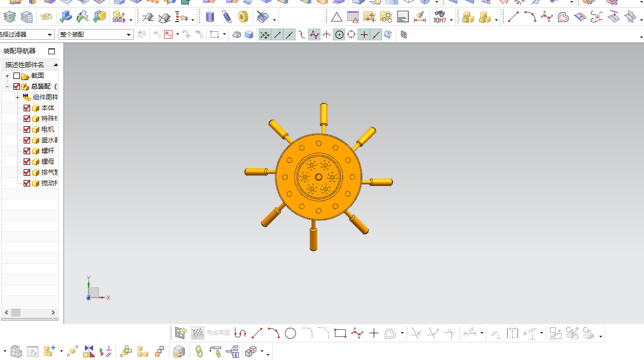644x360 pixels.
Task: Click navigator scrollbar right arrow
Action: click(x=53, y=312)
